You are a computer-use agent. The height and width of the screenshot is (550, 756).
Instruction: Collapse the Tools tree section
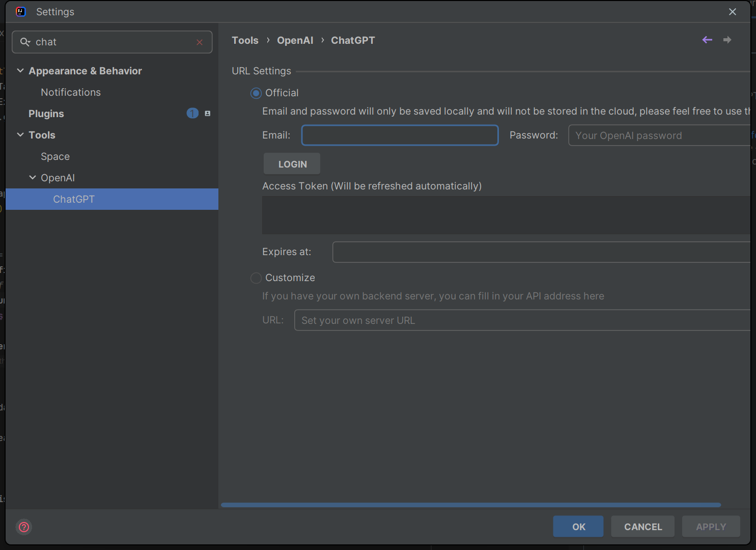click(20, 135)
